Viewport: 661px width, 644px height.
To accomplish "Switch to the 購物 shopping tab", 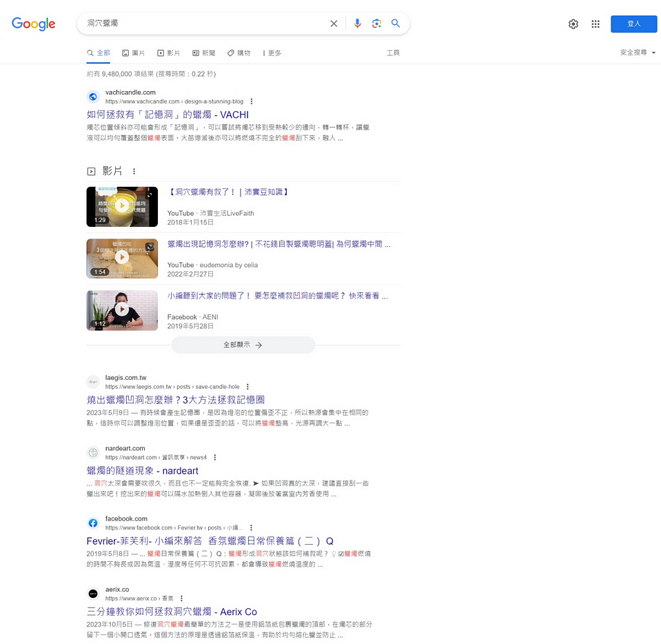I will tap(239, 53).
